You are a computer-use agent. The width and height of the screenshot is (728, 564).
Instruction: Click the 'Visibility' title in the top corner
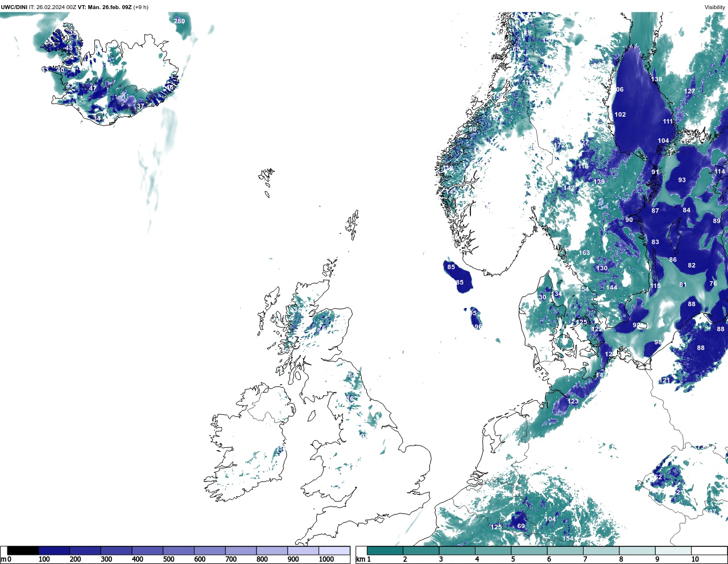tap(715, 7)
